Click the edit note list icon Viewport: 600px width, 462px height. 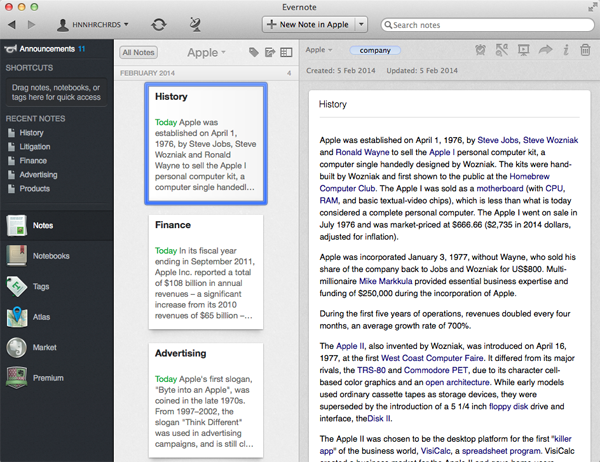tap(270, 52)
